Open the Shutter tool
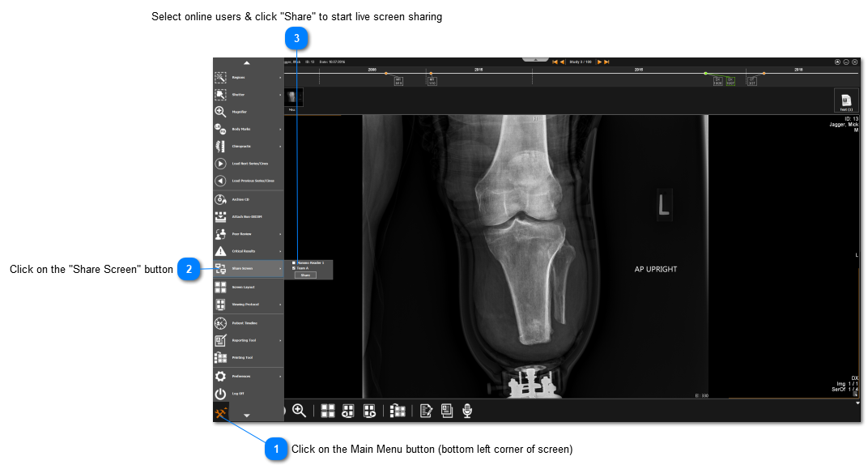 (243, 94)
